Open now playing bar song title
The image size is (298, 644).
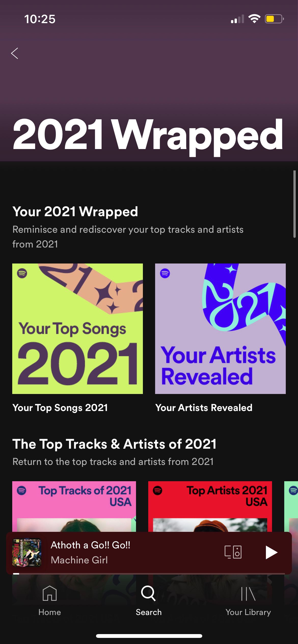[90, 545]
